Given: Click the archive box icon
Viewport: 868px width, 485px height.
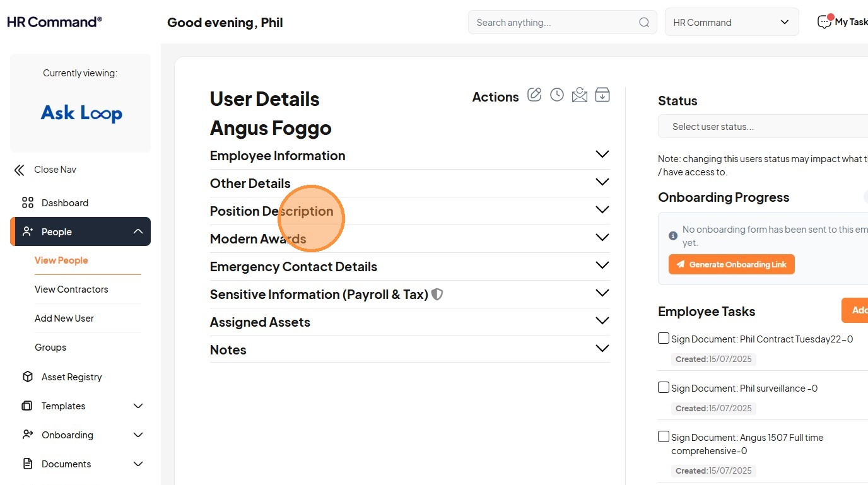Looking at the screenshot, I should point(602,95).
